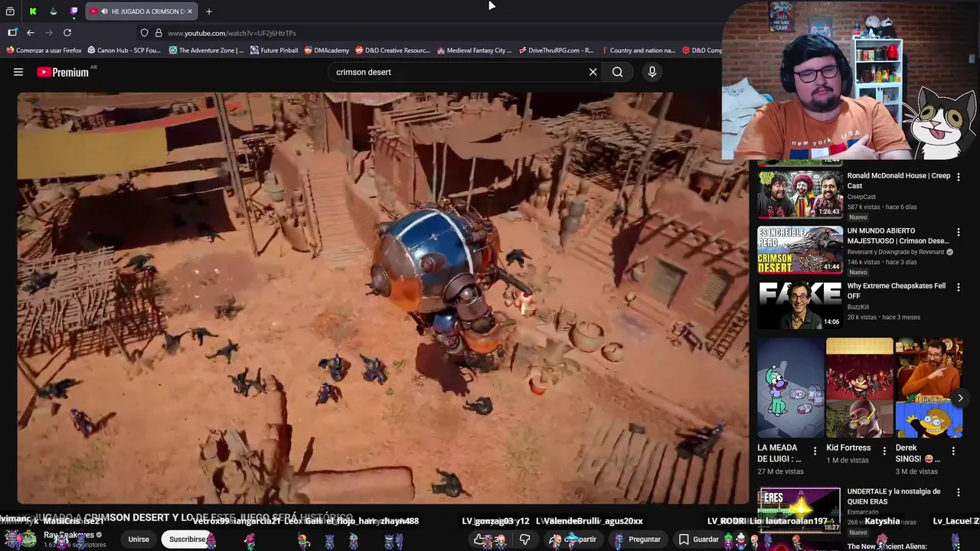Open Kid Fortress short thumbnail
This screenshot has width=980, height=551.
[x=859, y=388]
